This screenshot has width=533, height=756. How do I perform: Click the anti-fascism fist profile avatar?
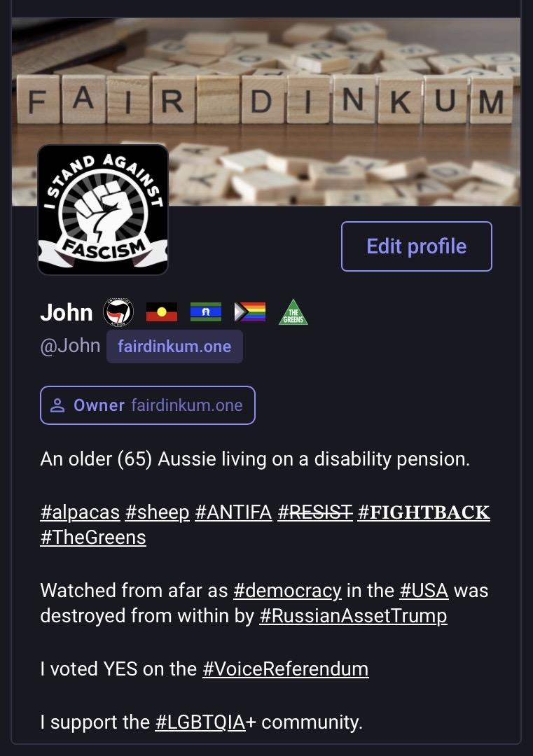click(103, 210)
